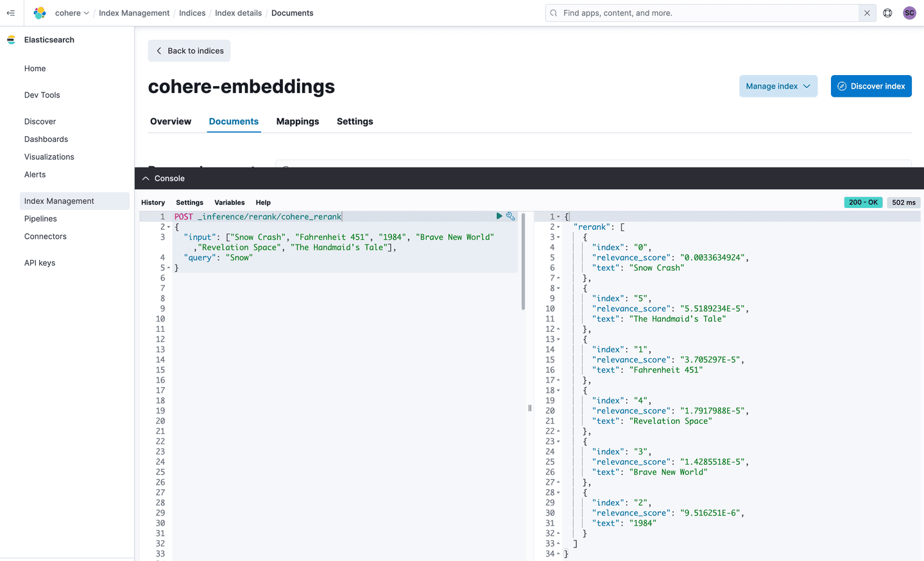Select the Variables console tab
The width and height of the screenshot is (924, 561).
pos(229,202)
